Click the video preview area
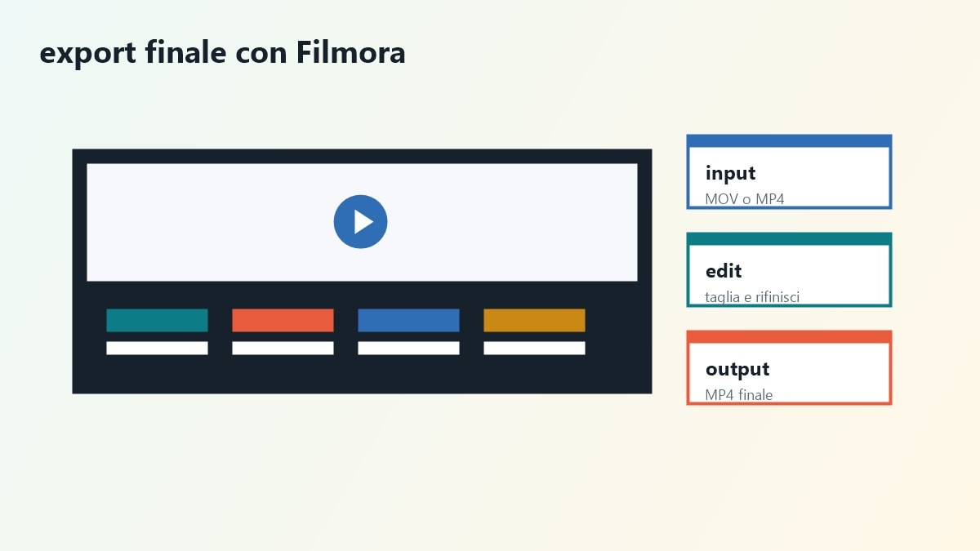 point(362,222)
